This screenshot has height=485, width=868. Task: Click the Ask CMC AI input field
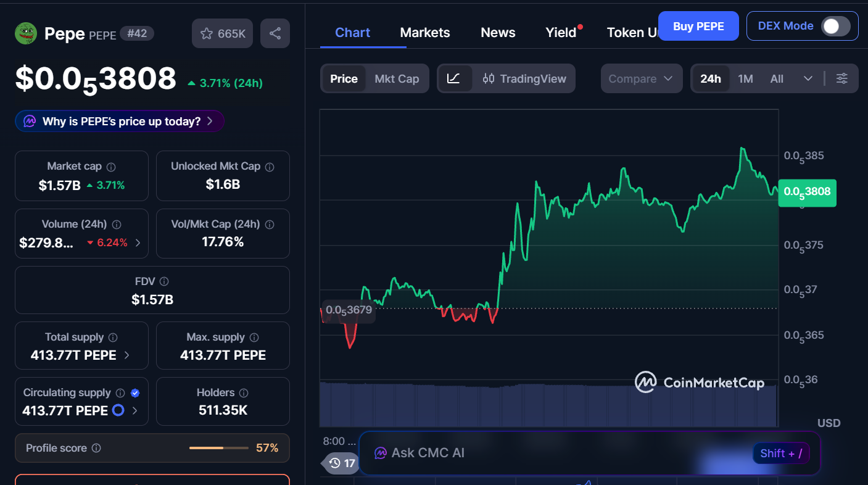(x=555, y=452)
